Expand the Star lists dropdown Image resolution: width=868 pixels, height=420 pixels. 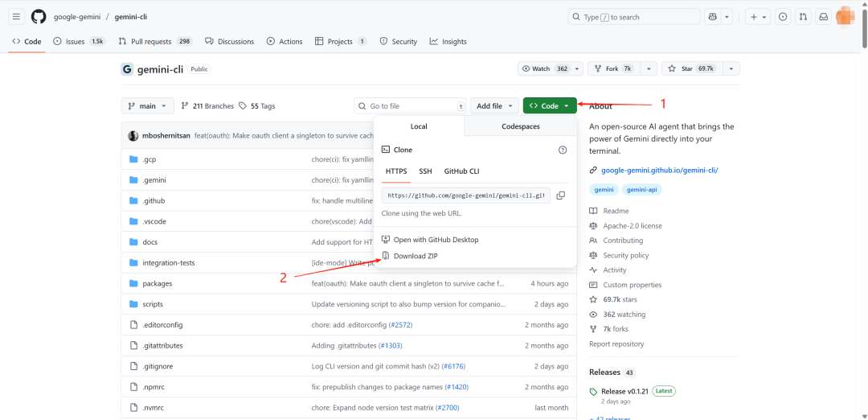pyautogui.click(x=731, y=68)
